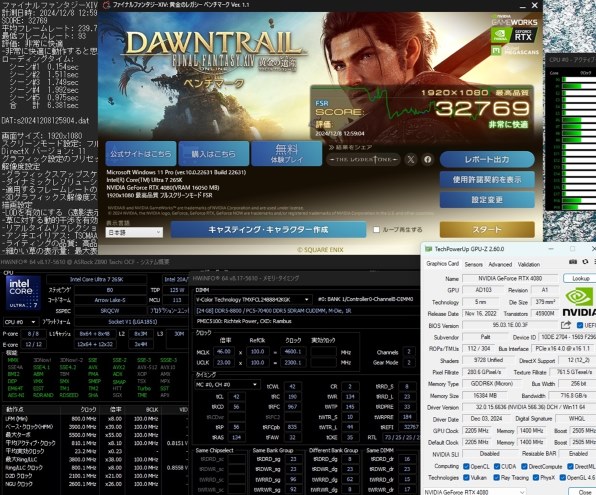Click the 設定変更 settings button

[487, 200]
